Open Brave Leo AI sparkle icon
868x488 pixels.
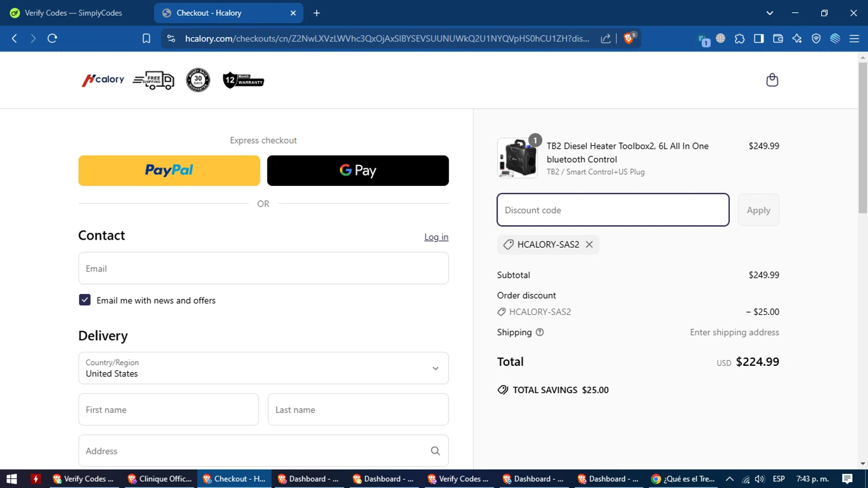(x=797, y=38)
